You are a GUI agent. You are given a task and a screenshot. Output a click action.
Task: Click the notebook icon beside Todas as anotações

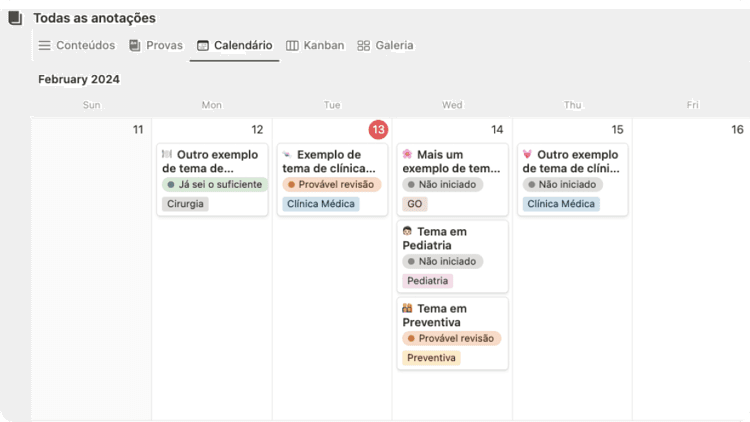click(x=15, y=18)
